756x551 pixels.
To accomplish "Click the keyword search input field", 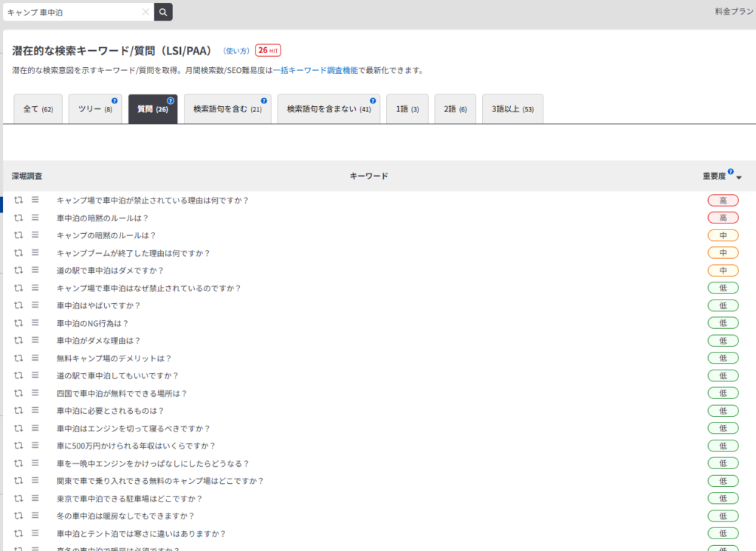I will [x=72, y=12].
